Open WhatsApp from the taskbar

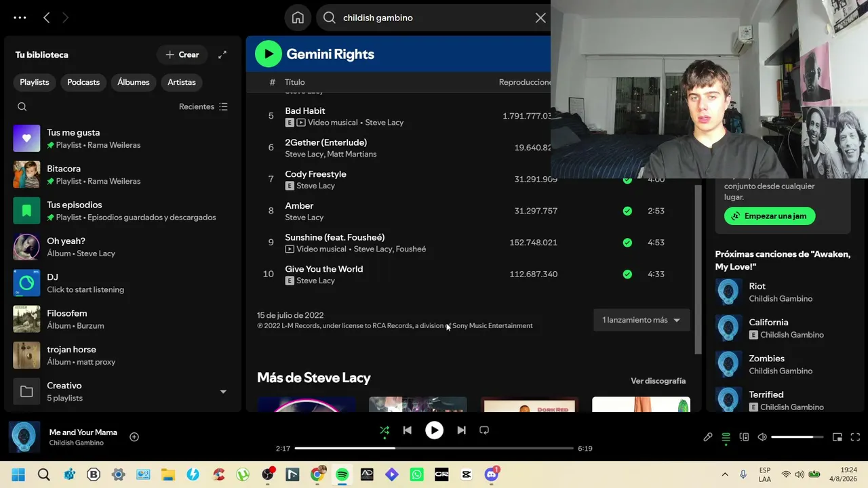(416, 474)
